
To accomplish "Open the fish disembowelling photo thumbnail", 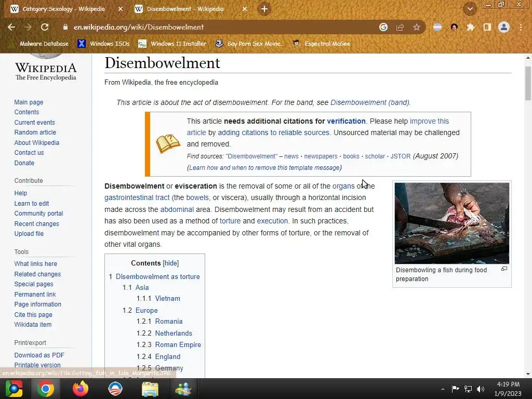I will click(x=452, y=223).
